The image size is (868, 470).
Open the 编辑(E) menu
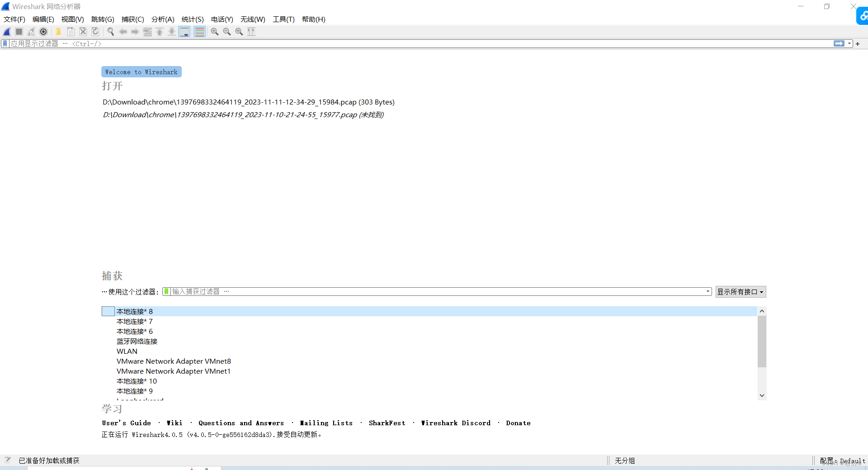43,19
